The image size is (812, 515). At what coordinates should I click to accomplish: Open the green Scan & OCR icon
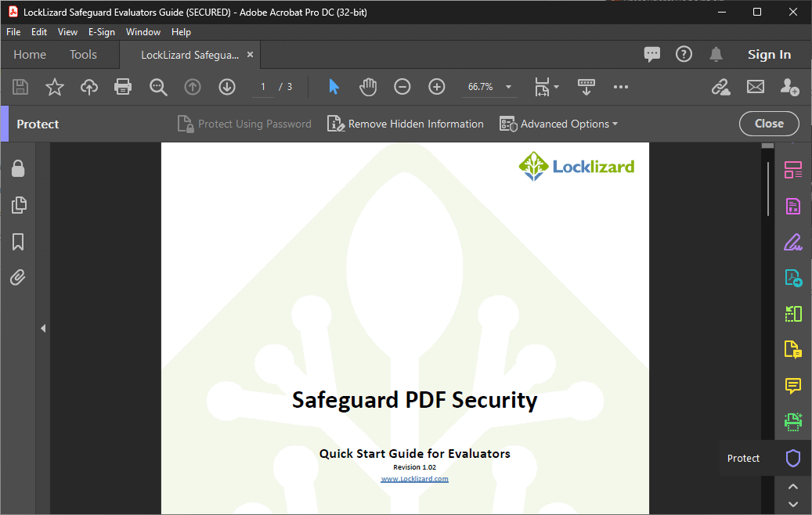point(793,422)
